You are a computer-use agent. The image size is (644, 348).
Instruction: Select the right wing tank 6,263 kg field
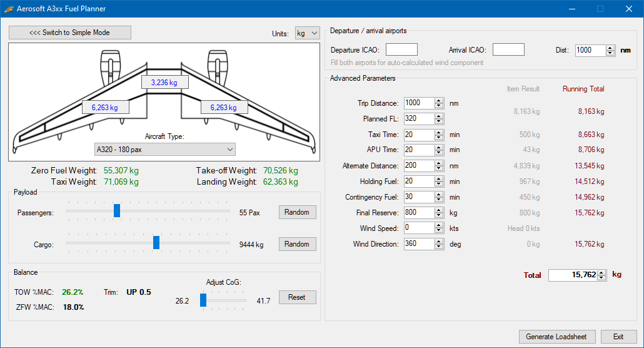(x=224, y=108)
